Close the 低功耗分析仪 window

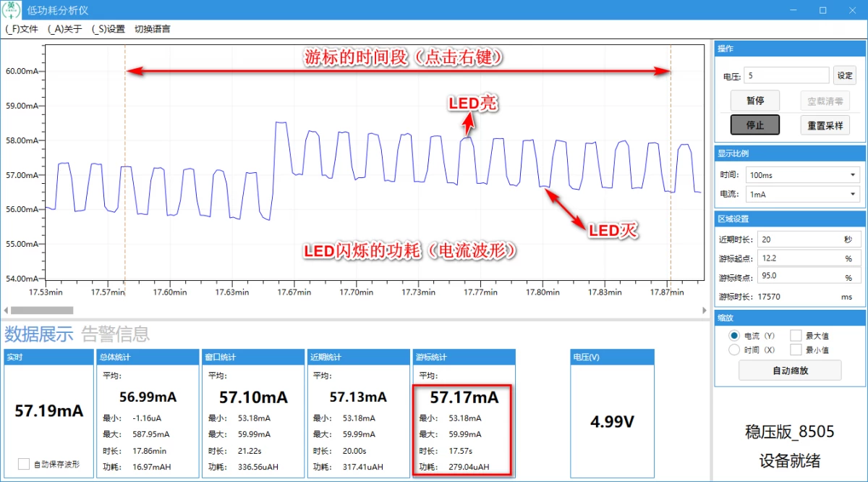[854, 10]
